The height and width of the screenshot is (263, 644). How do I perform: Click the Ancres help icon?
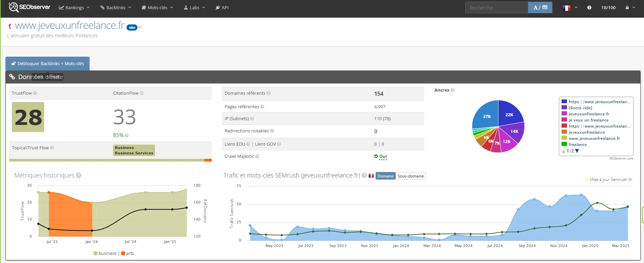453,90
